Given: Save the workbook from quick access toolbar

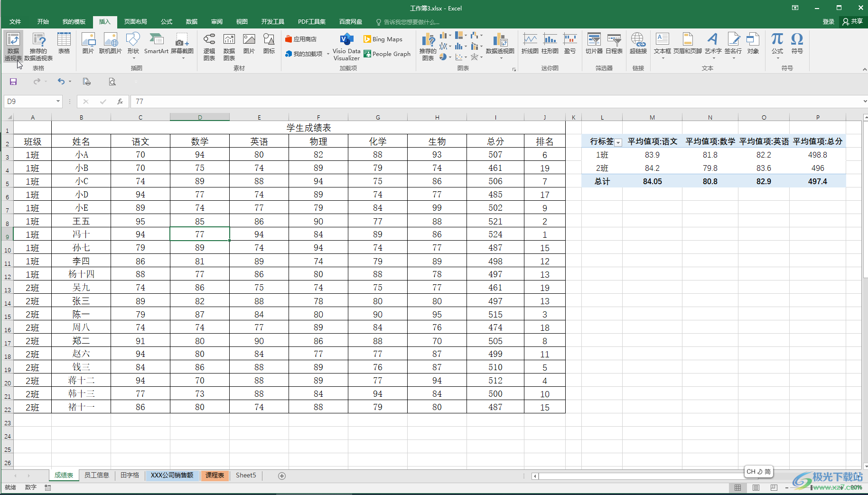Looking at the screenshot, I should 13,82.
